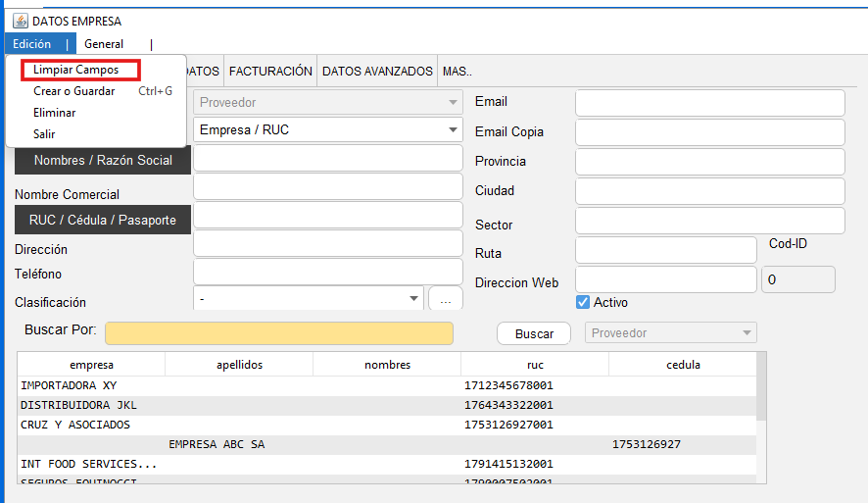Click the Java icon in title bar
This screenshot has height=503, width=868.
pyautogui.click(x=20, y=21)
